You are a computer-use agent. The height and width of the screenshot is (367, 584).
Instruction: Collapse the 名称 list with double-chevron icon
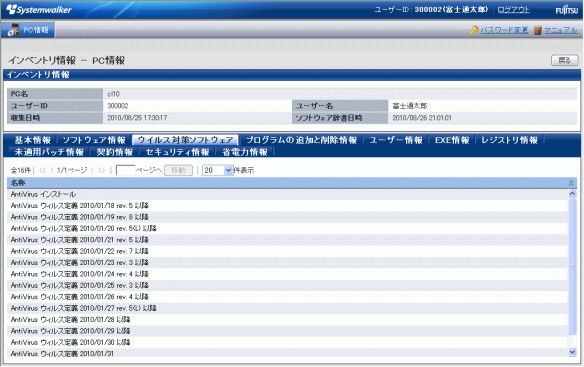click(x=571, y=183)
